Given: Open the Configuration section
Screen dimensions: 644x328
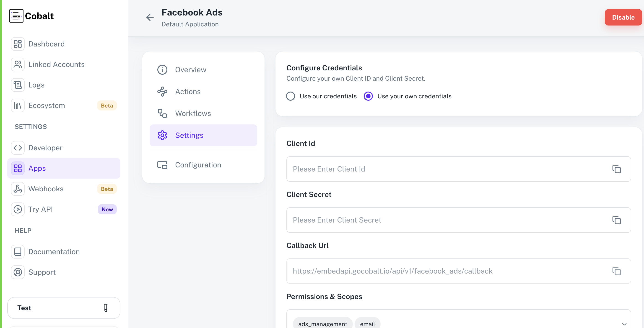Looking at the screenshot, I should (x=198, y=165).
